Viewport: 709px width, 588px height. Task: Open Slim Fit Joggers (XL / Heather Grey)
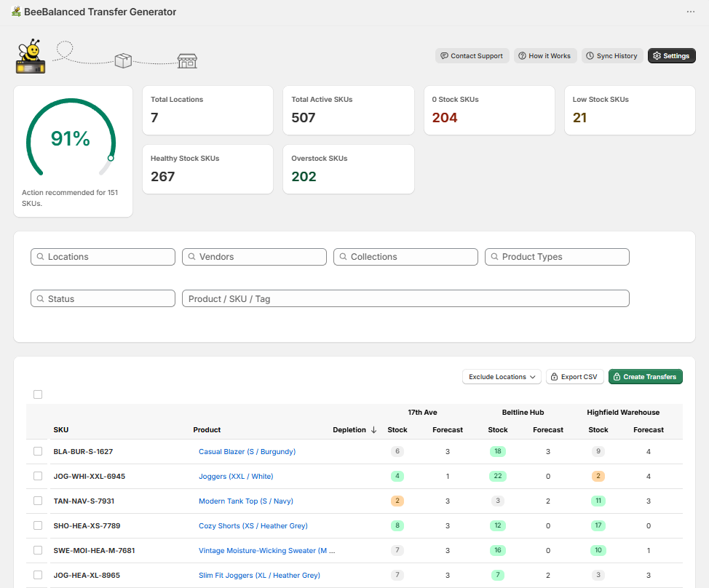[x=260, y=575]
